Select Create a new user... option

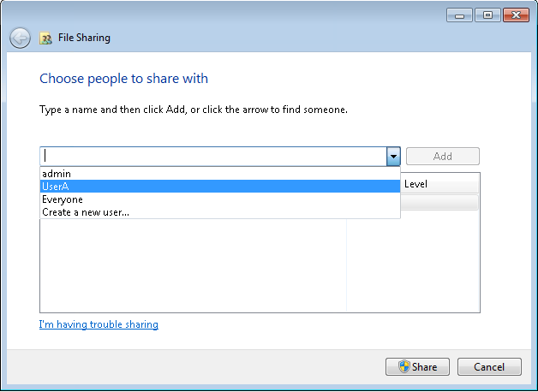(220, 212)
